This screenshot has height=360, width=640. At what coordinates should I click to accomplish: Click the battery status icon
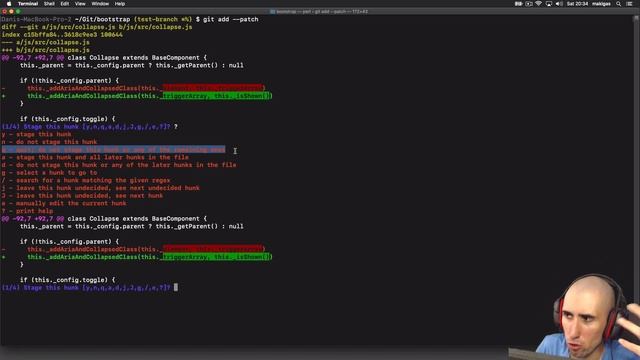[518, 4]
